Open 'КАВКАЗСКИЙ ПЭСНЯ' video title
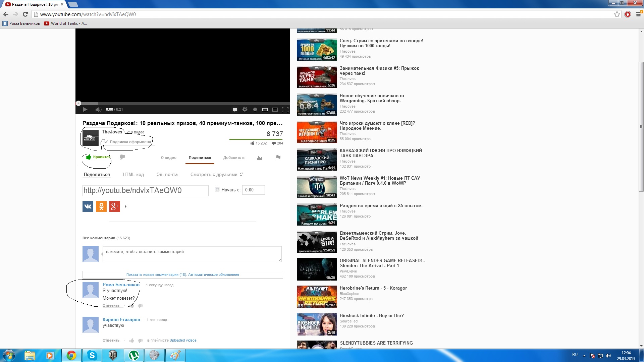This screenshot has height=362, width=644. 381,153
